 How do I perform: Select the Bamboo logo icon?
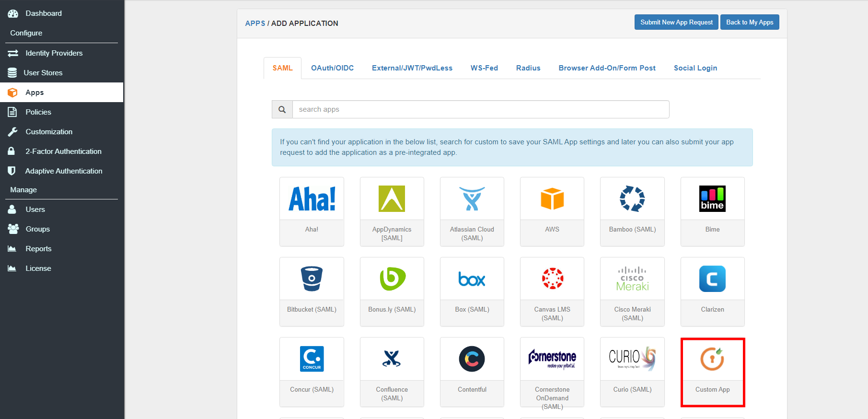[x=632, y=198]
